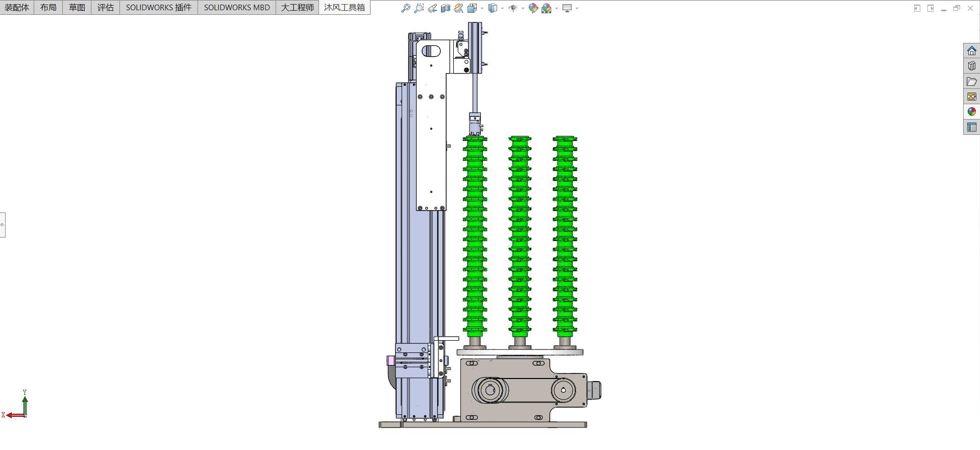This screenshot has width=980, height=450.
Task: Click the View Orientation cube icon
Action: point(472,8)
